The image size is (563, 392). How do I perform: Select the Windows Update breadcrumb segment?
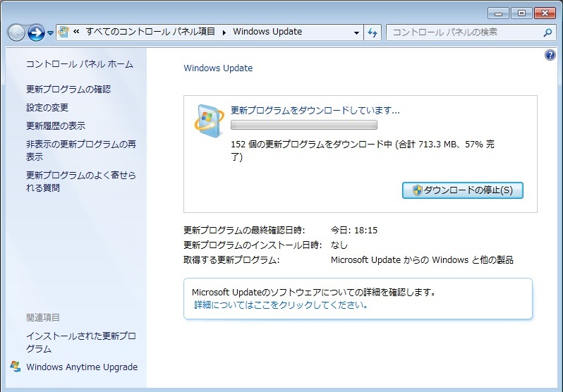pos(267,32)
